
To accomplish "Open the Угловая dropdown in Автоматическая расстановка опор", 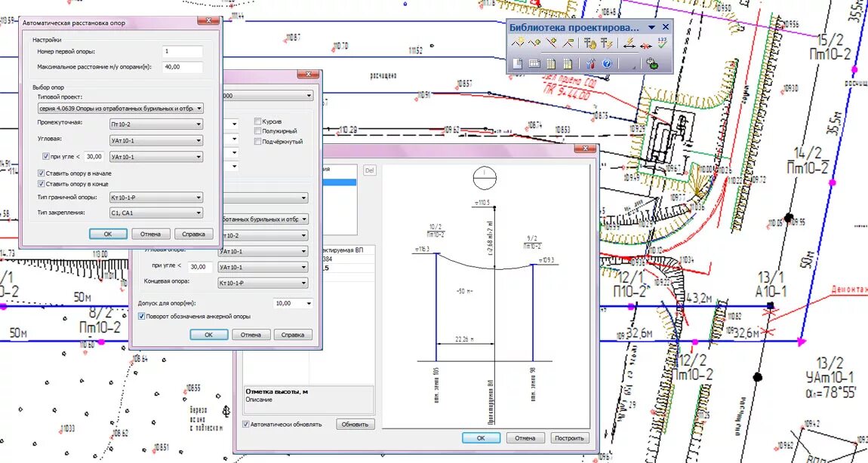I will 156,140.
